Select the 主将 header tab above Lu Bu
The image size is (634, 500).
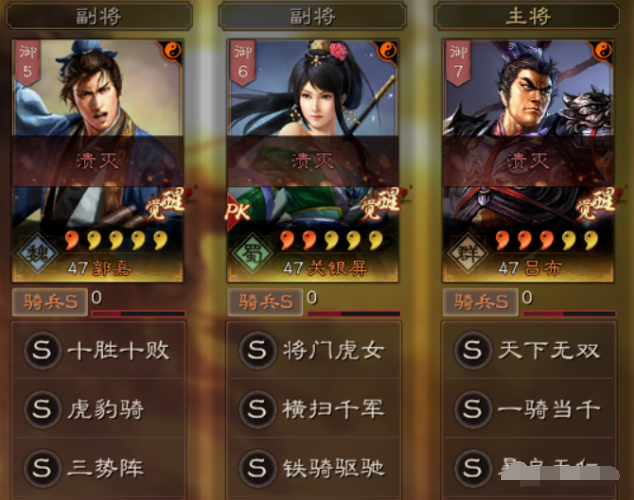527,17
